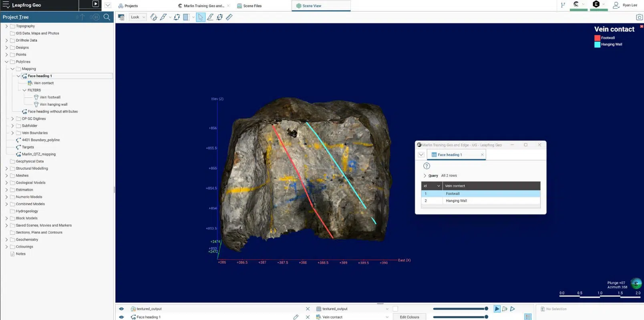Expand the Drillhole Data folder
The height and width of the screenshot is (320, 644).
coord(6,40)
